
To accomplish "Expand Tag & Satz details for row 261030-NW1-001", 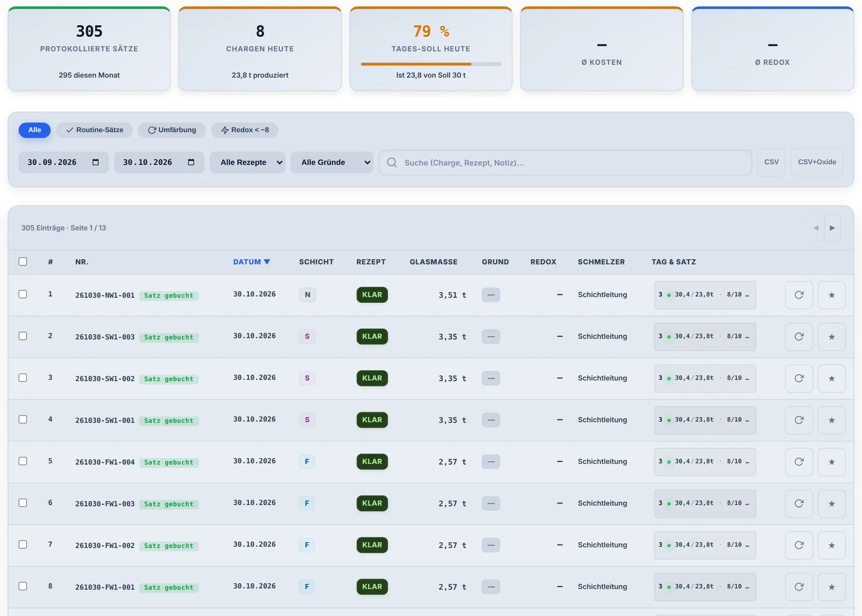I will tap(705, 295).
